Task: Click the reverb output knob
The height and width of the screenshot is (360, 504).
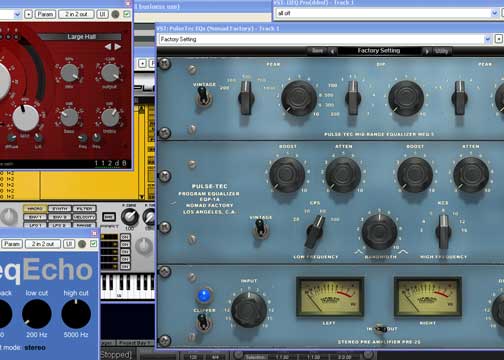Action: click(110, 73)
